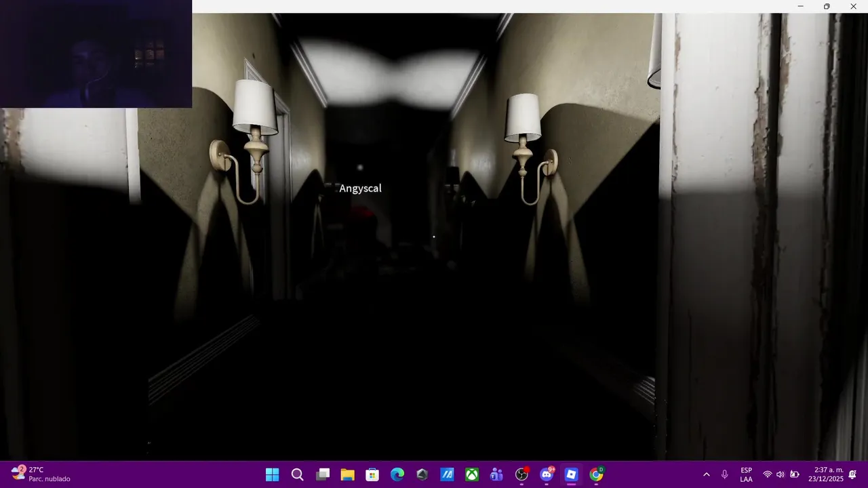Screen dimensions: 868x488
Task: Open Task View from the taskbar
Action: click(322, 474)
